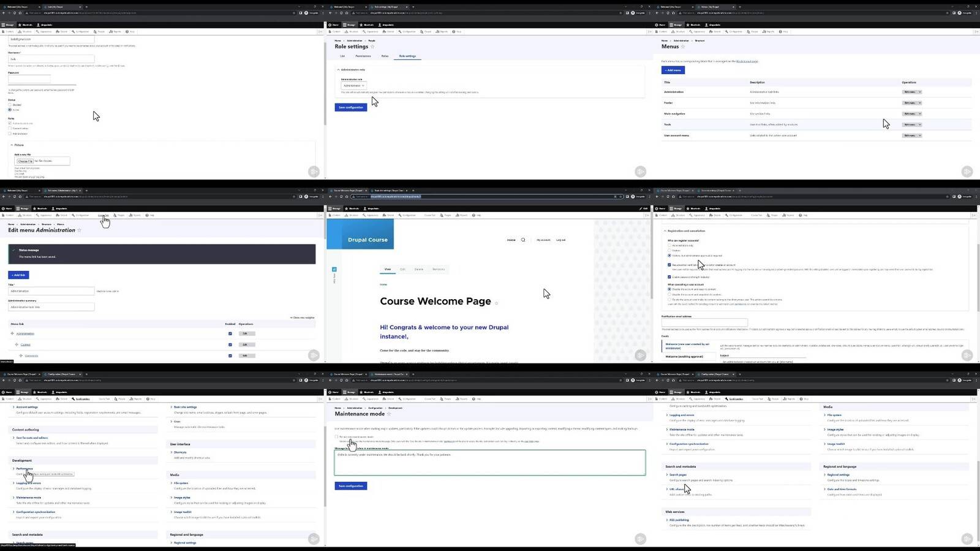Viewport: 980px width, 551px height.
Task: Open the dropdown arrow beside Edit menu for Main navigation
Action: [919, 113]
